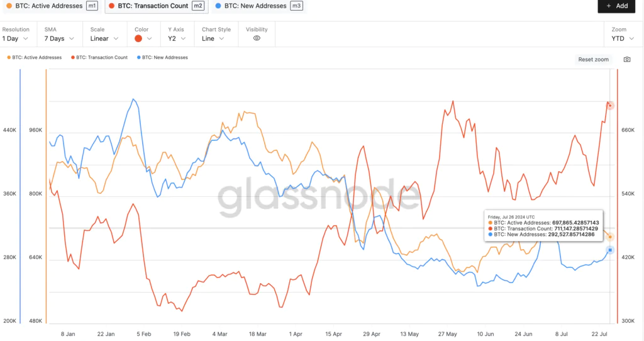Click the red endpoint marker on Transaction Count line
Image resolution: width=644 pixels, height=341 pixels.
(x=609, y=106)
